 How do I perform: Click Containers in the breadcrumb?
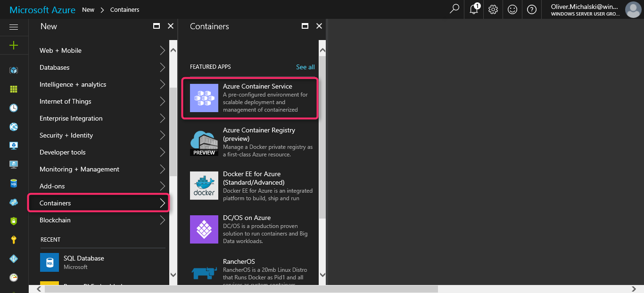pos(124,9)
